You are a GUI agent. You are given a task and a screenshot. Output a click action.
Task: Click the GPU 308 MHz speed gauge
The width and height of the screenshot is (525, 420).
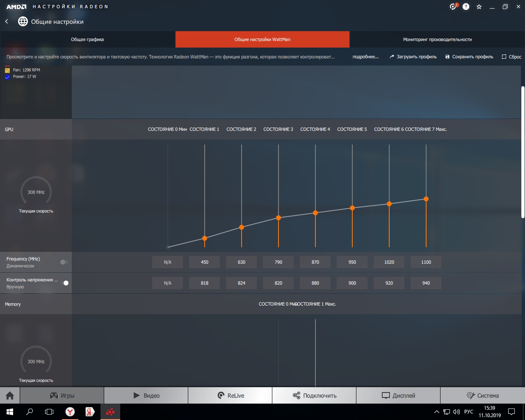(36, 192)
